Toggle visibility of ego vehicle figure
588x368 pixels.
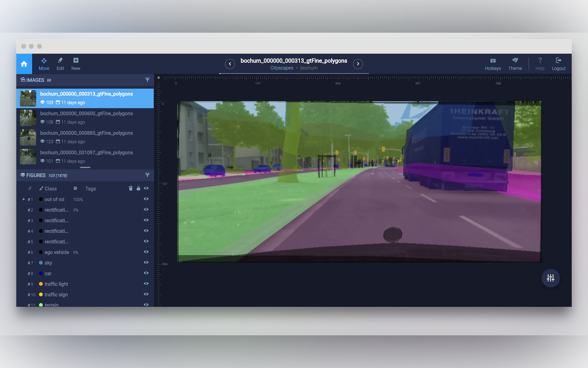(x=146, y=252)
